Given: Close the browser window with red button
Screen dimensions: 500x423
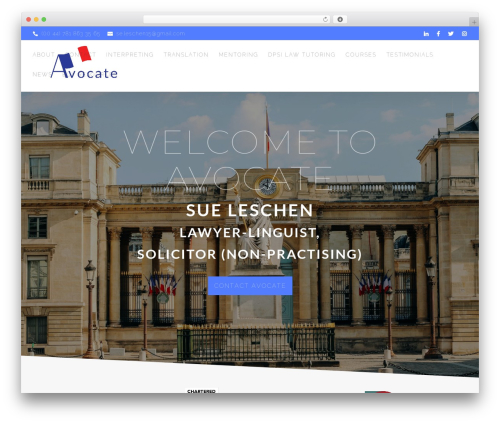Looking at the screenshot, I should [x=29, y=19].
